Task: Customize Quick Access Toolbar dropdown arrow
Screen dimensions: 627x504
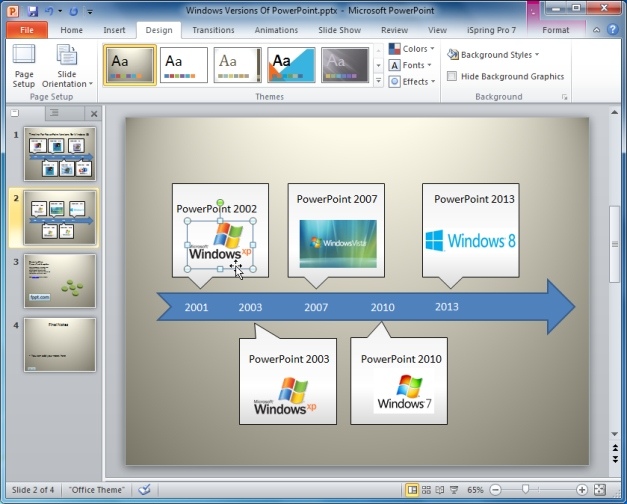Action: coord(90,12)
